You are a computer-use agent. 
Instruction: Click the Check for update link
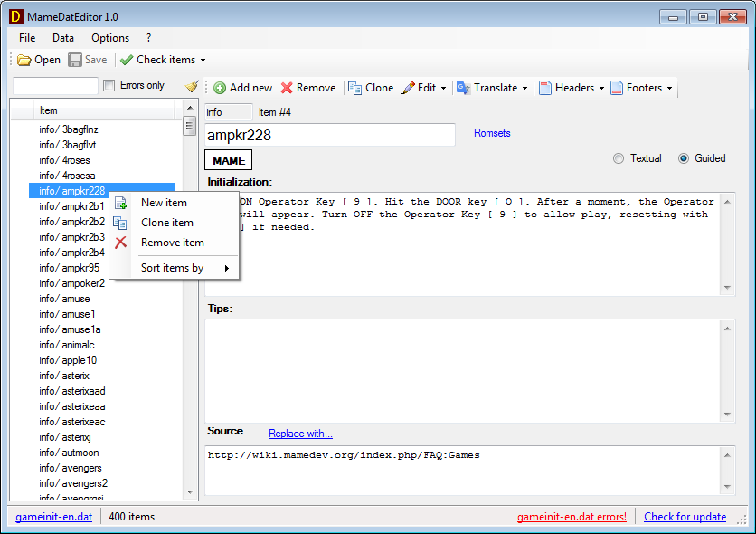tap(685, 517)
